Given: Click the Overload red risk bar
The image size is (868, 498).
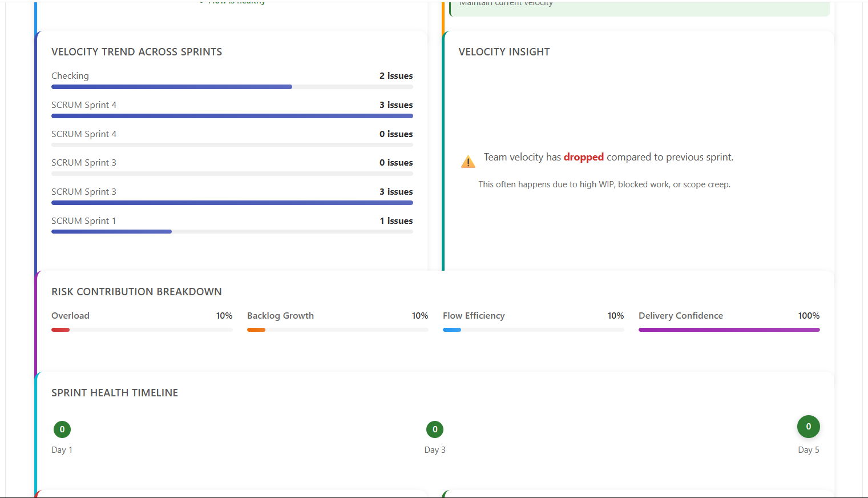Looking at the screenshot, I should coord(60,330).
